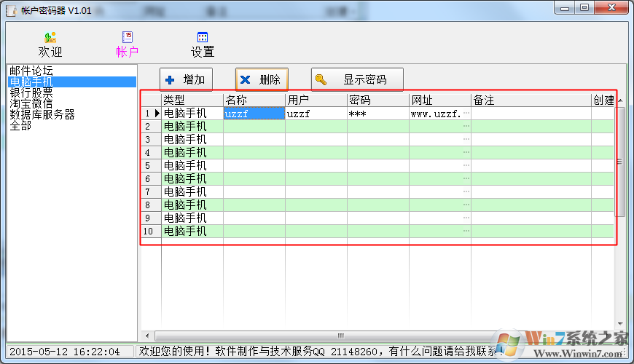Select row 2 via its row header
This screenshot has width=634, height=364.
[152, 126]
